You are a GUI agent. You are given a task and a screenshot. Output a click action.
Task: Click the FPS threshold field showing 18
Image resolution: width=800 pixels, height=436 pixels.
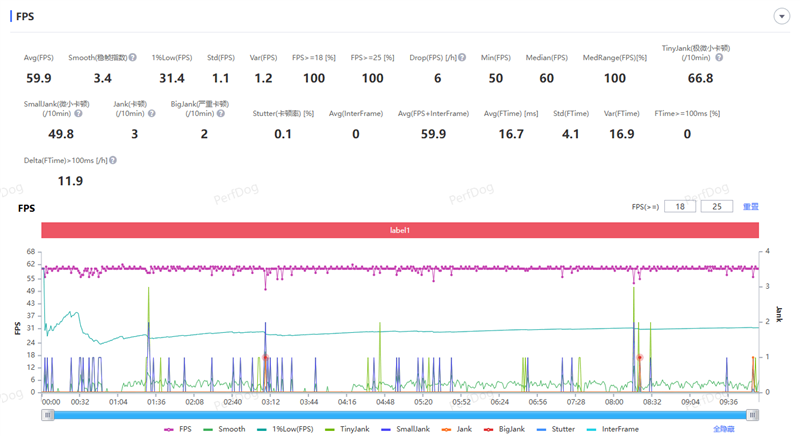click(679, 207)
